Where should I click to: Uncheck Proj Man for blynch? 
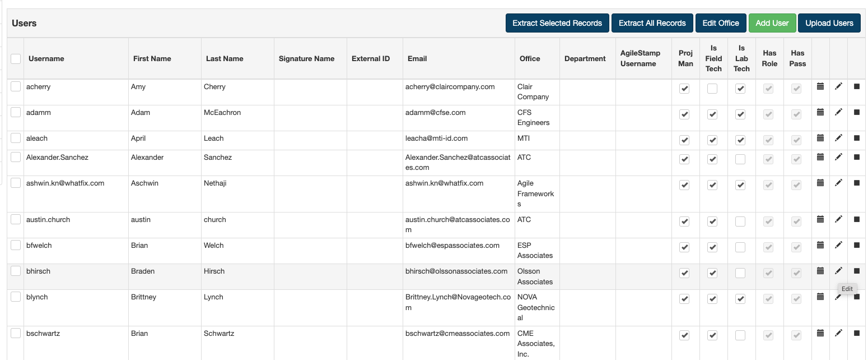tap(684, 299)
